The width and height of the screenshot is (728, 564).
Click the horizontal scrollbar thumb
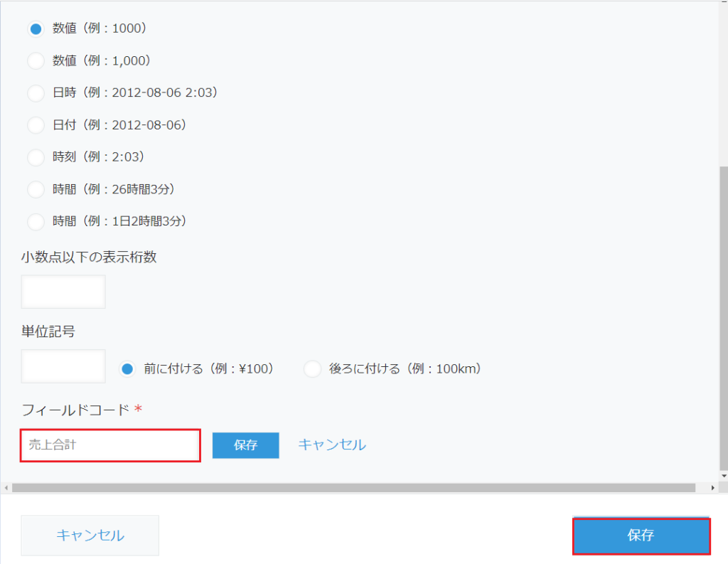click(354, 488)
